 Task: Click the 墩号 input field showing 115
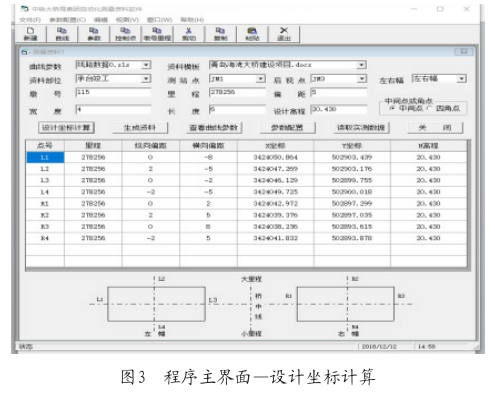click(113, 92)
